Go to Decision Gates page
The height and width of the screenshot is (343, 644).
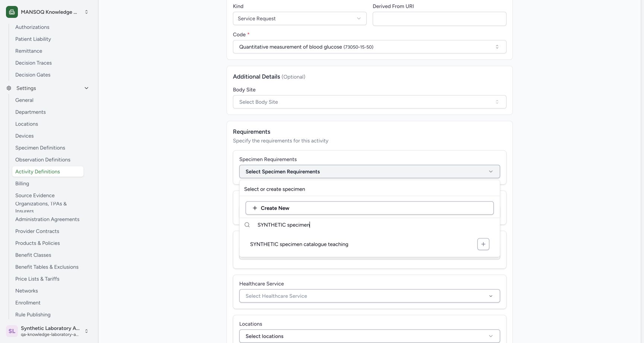click(x=33, y=75)
